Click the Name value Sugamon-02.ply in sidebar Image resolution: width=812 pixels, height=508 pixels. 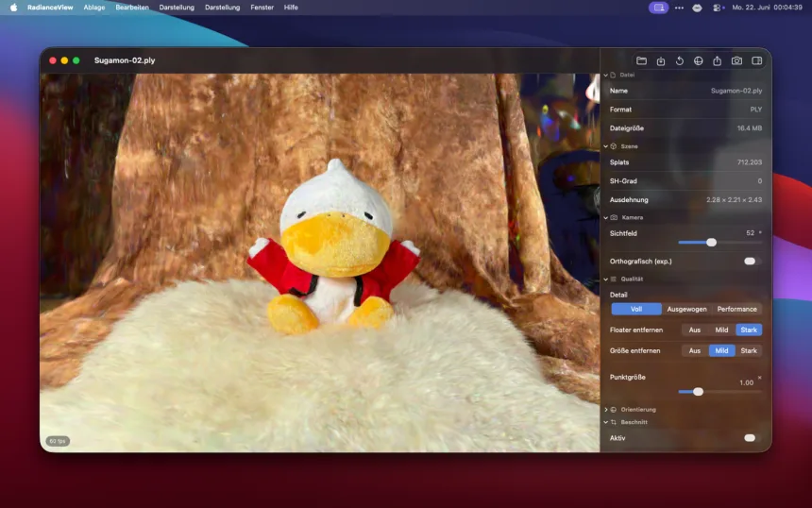click(736, 91)
